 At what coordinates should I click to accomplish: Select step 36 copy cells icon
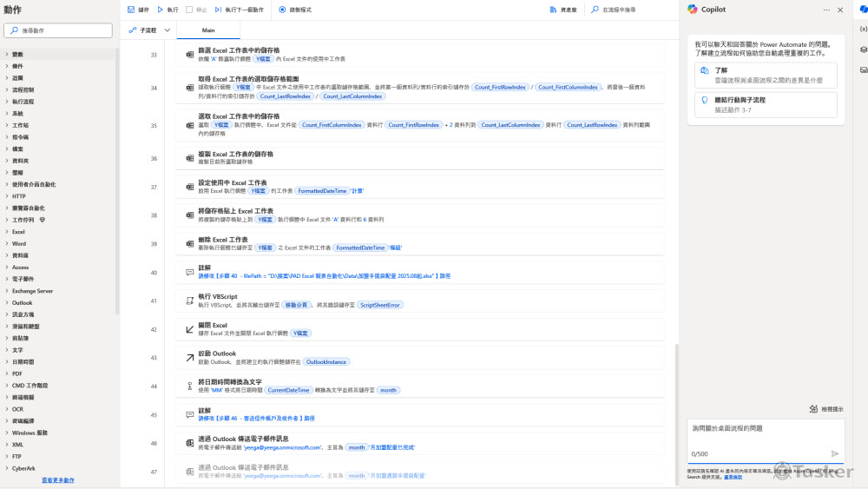[190, 158]
